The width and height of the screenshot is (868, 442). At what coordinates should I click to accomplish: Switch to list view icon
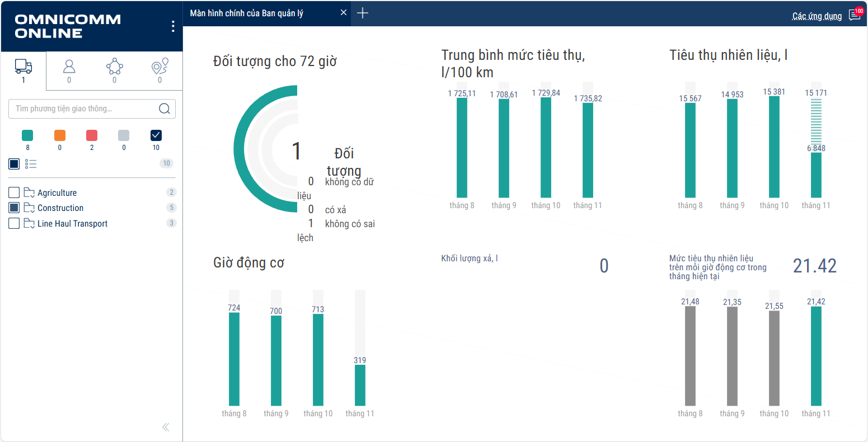point(31,164)
